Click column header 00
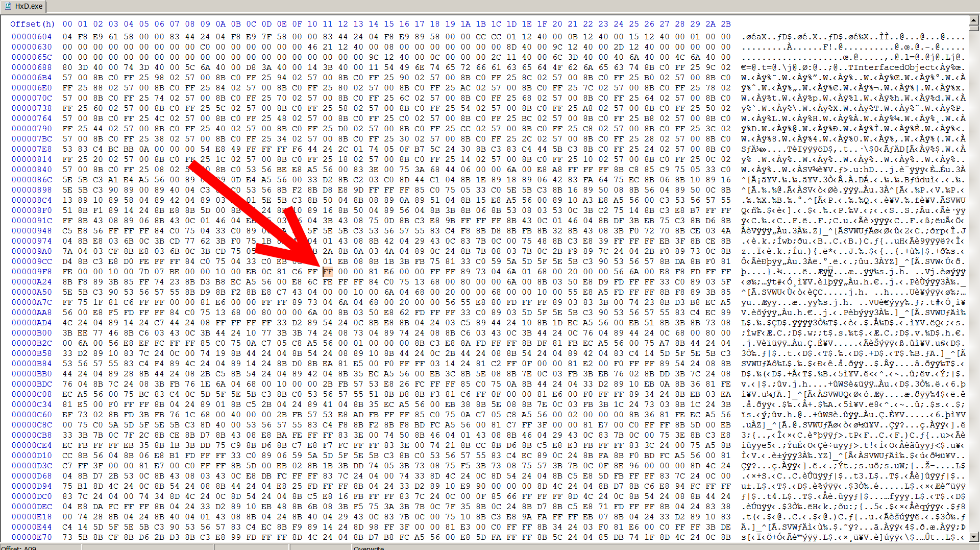The width and height of the screenshot is (980, 550). click(67, 24)
